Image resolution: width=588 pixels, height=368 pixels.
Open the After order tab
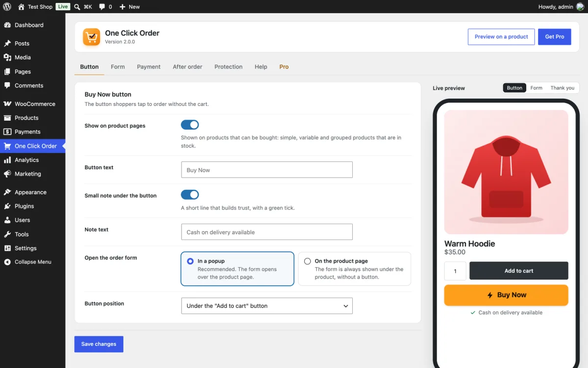[187, 67]
